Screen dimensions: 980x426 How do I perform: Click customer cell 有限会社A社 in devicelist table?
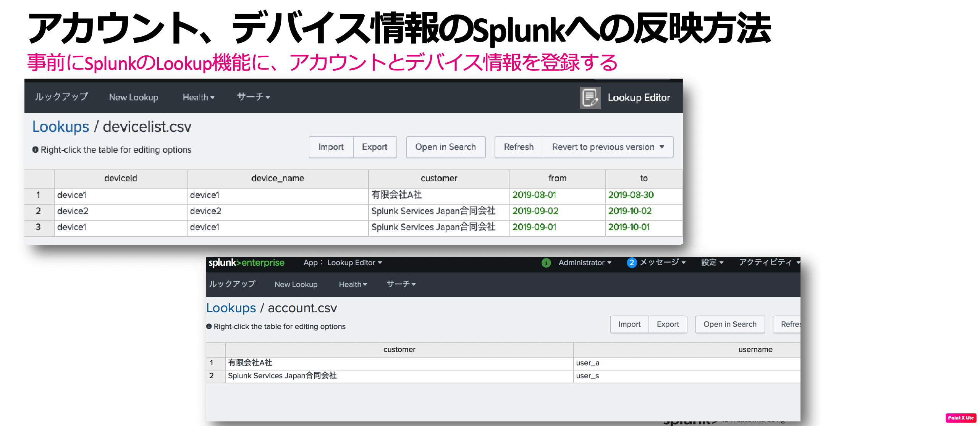(439, 195)
